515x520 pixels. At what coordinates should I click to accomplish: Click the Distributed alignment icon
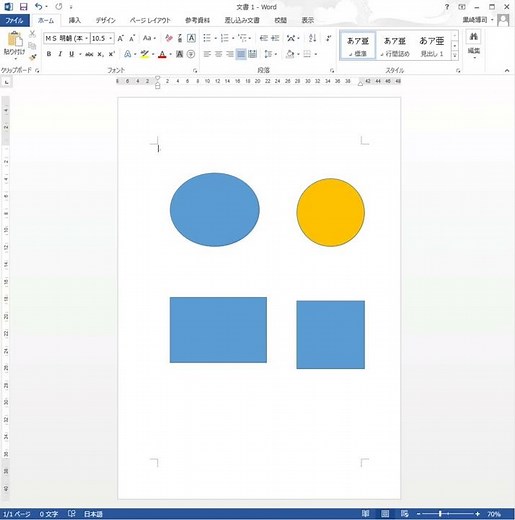[253, 54]
